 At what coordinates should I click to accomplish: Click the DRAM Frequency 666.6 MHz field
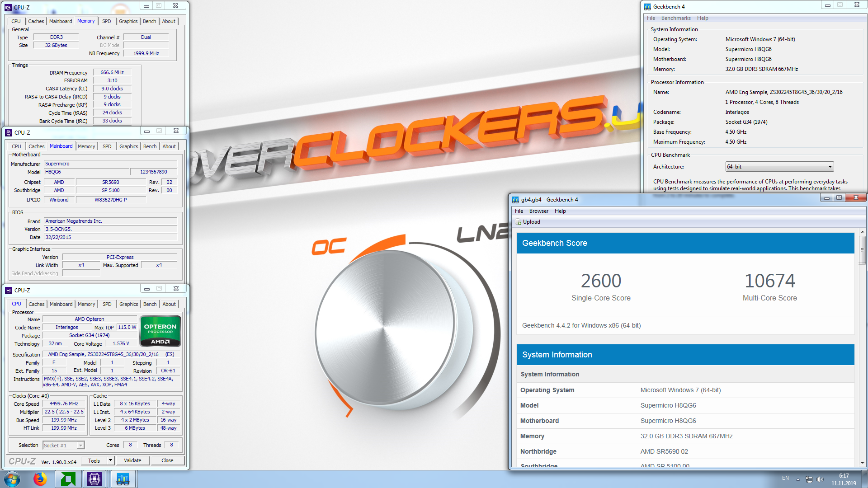(x=112, y=72)
